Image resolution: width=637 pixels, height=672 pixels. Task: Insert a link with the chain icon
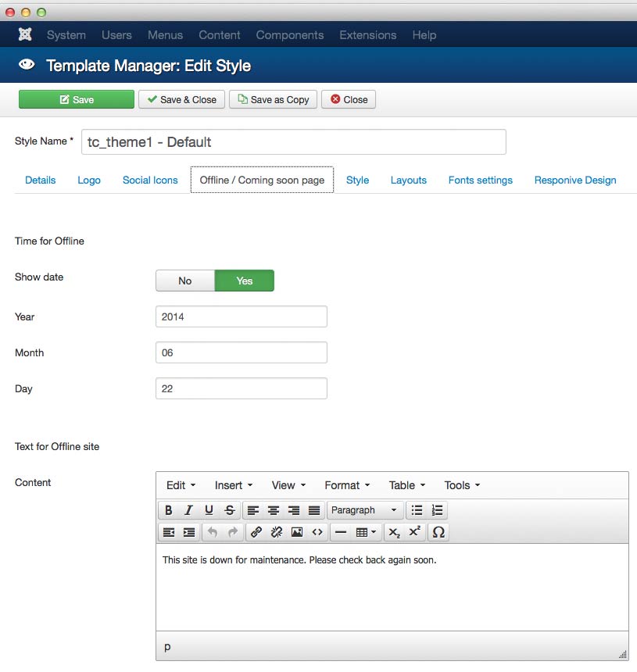point(256,532)
